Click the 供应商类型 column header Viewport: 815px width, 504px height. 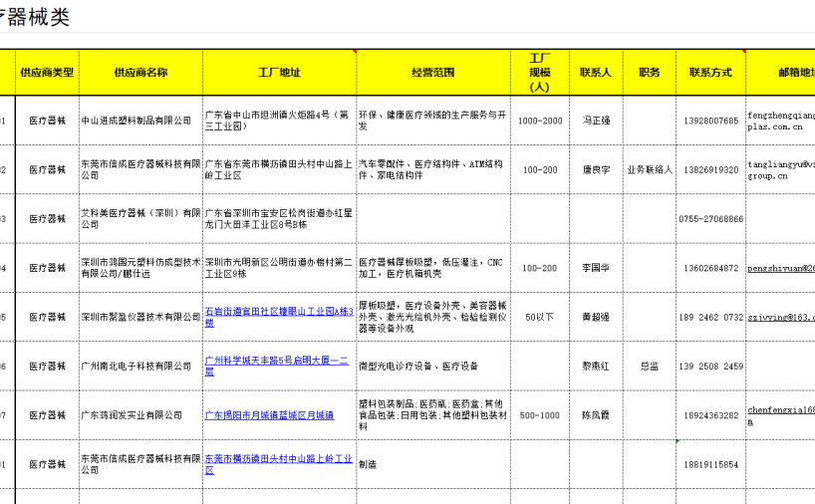tap(47, 73)
